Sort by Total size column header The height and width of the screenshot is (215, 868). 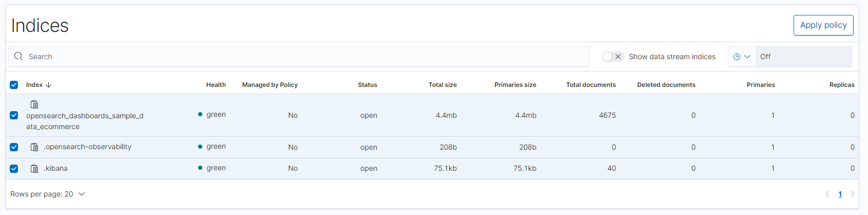pyautogui.click(x=442, y=85)
